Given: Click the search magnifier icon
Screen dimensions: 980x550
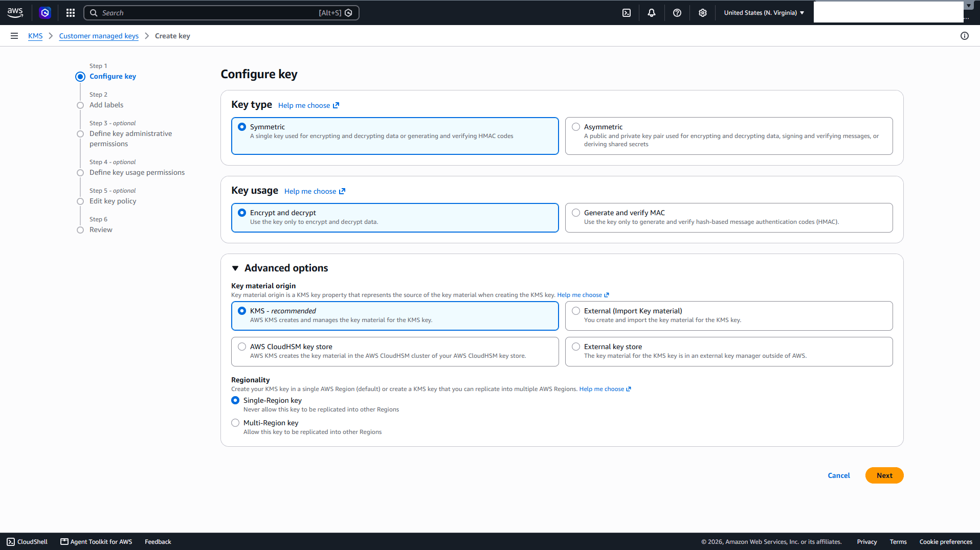Looking at the screenshot, I should click(x=94, y=13).
